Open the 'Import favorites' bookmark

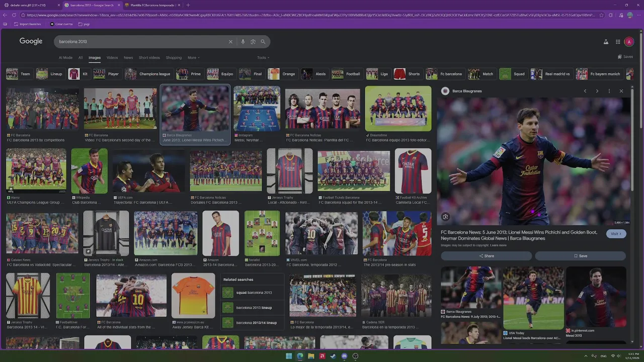28,24
